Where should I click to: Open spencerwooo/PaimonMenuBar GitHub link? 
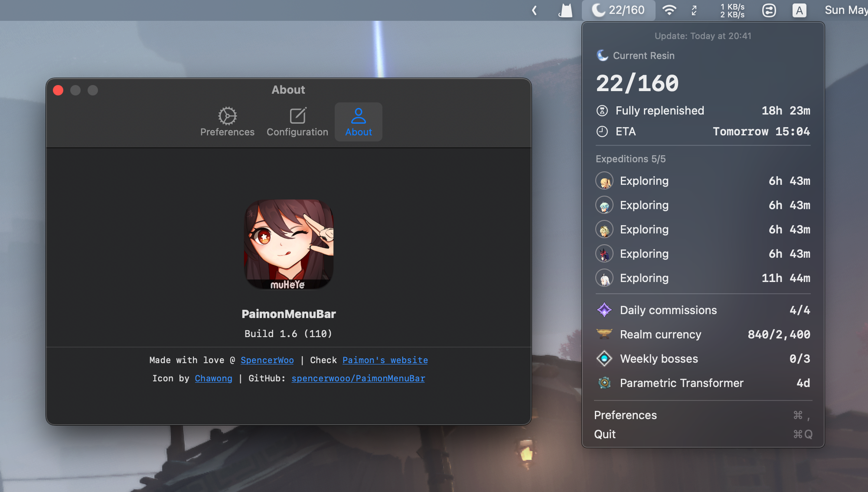click(358, 378)
